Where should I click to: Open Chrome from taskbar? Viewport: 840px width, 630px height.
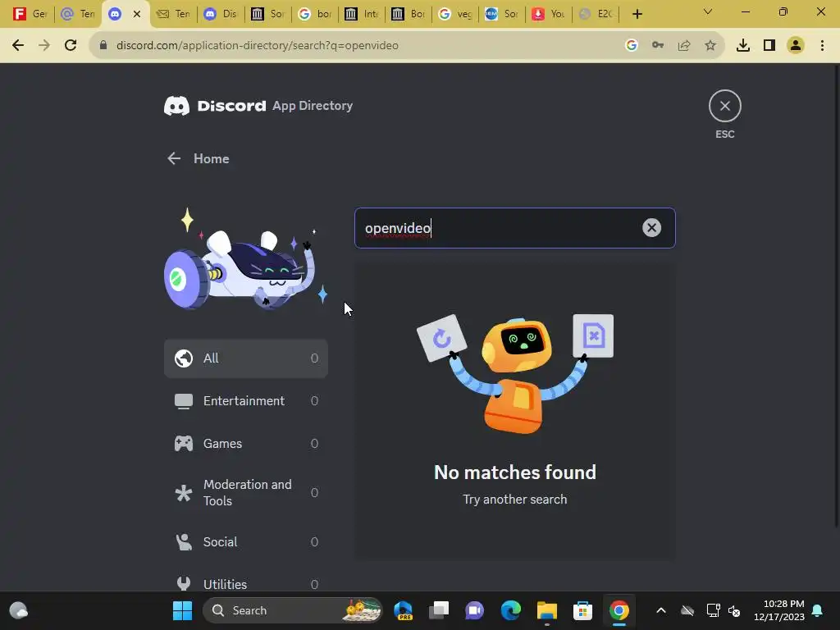pos(619,610)
